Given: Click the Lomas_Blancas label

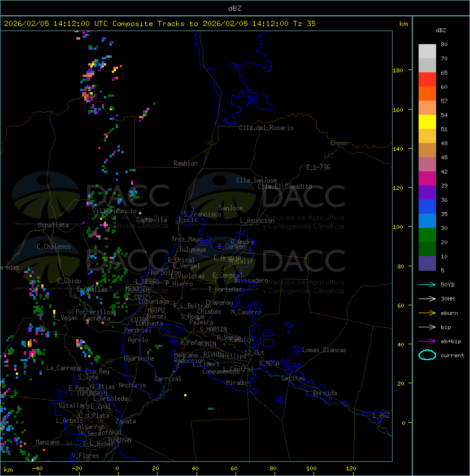Looking at the screenshot, I should coord(324,350).
